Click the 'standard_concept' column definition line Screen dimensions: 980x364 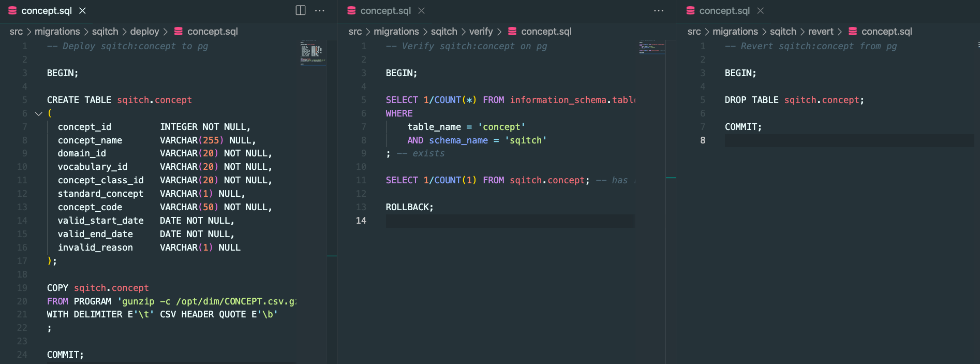pyautogui.click(x=152, y=194)
